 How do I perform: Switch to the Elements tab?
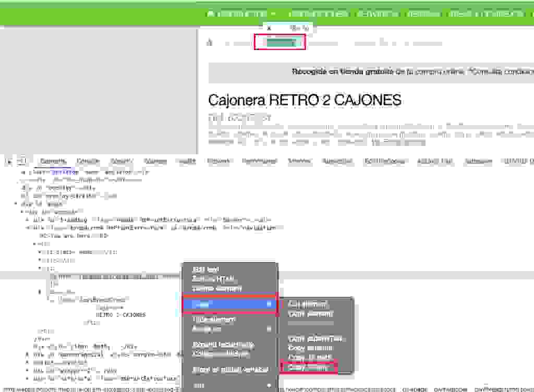[x=53, y=161]
